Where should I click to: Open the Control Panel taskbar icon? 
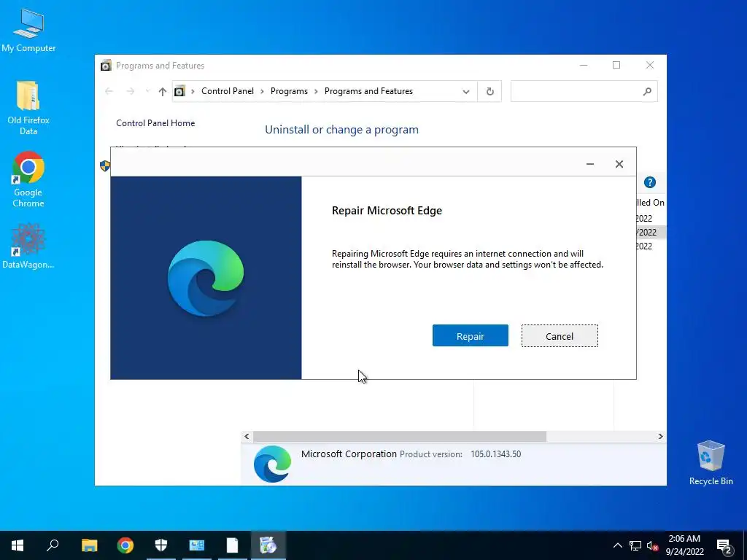[x=197, y=545]
